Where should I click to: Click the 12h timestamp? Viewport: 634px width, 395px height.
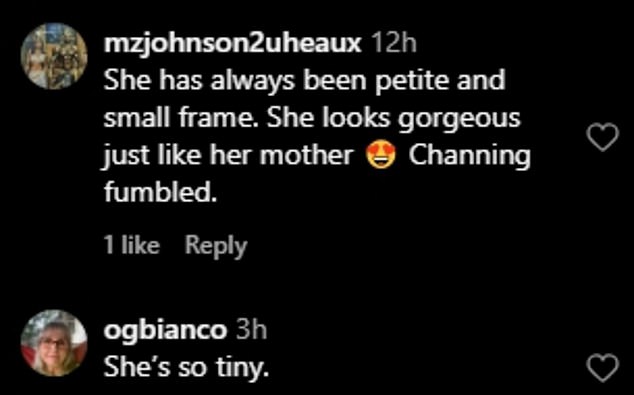pos(394,43)
